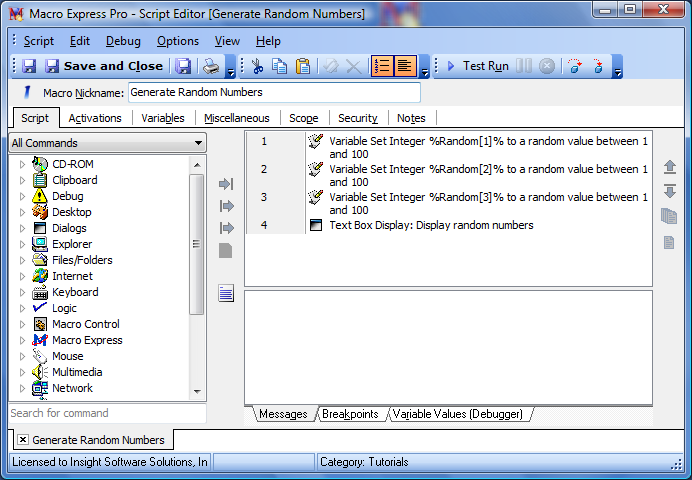Switch to the Activations tab

(x=95, y=118)
